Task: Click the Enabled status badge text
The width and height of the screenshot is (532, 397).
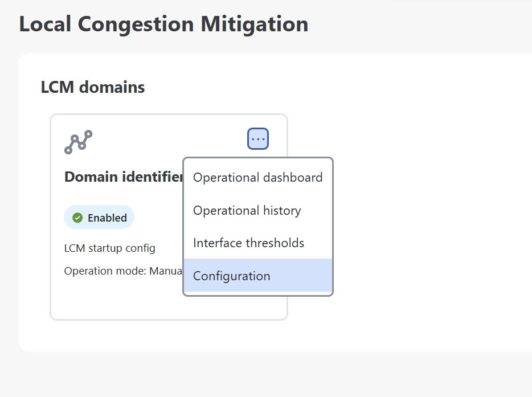Action: (x=107, y=218)
